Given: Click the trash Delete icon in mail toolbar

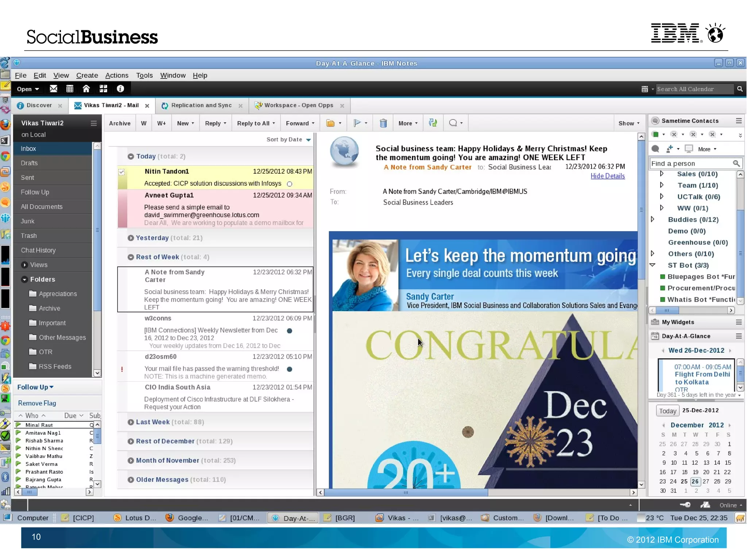Looking at the screenshot, I should click(383, 123).
